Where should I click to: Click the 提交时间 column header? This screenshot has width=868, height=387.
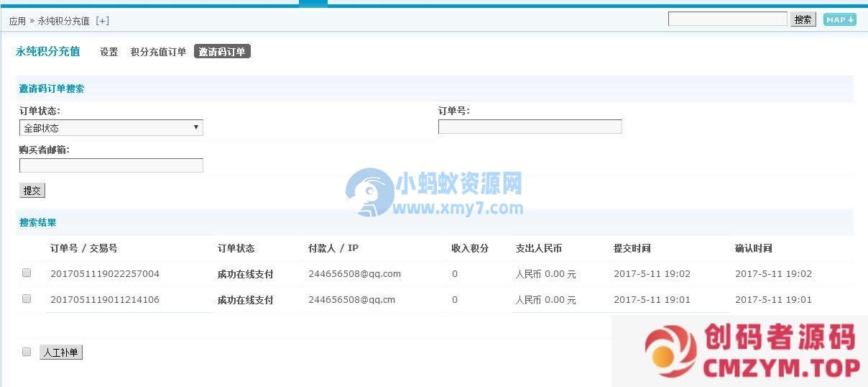click(632, 248)
